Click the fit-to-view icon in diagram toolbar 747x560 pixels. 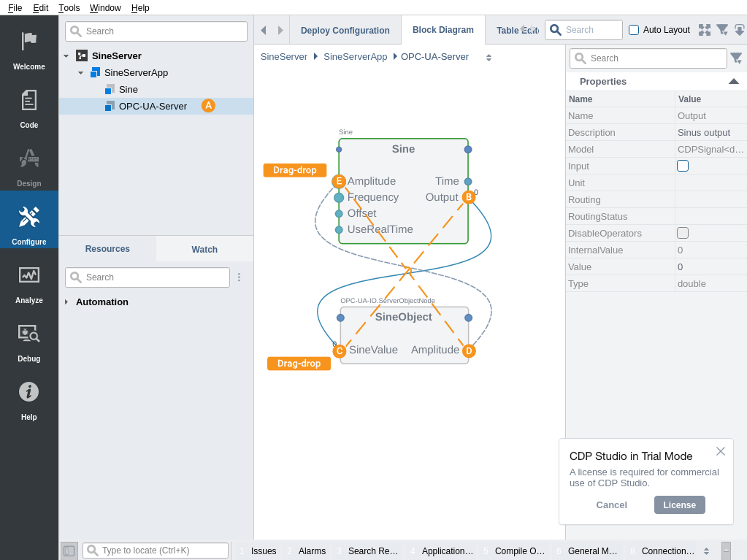(x=704, y=30)
